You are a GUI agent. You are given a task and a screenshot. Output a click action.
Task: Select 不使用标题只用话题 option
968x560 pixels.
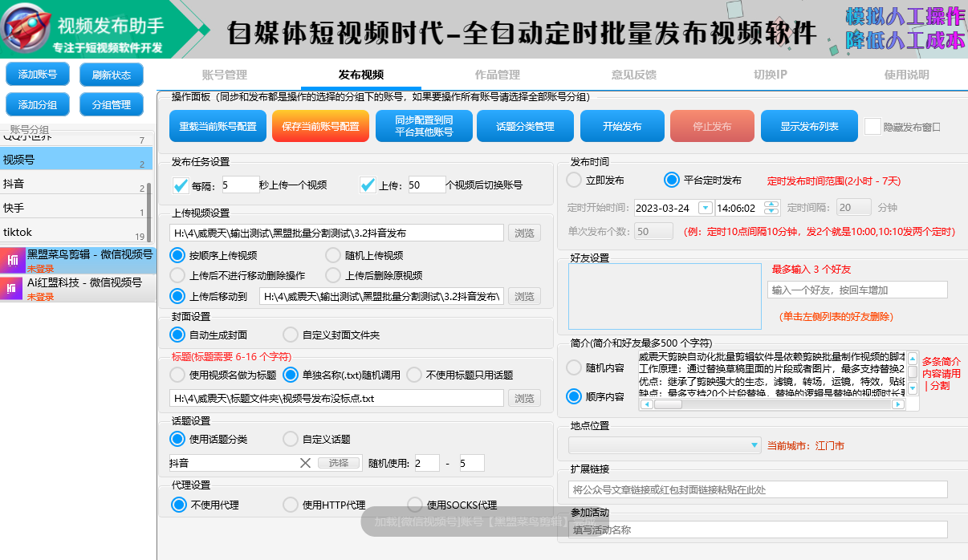coord(414,375)
